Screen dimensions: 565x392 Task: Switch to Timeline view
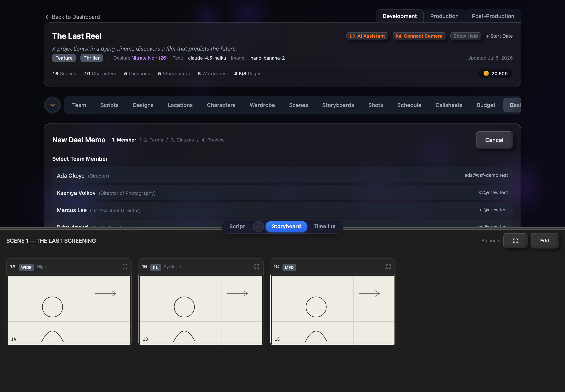324,226
